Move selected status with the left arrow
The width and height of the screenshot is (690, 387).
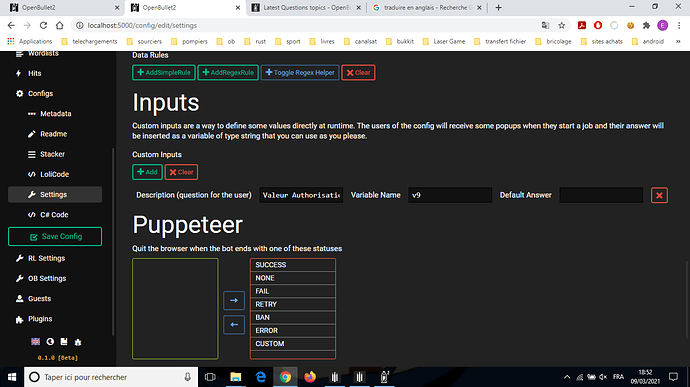(234, 325)
